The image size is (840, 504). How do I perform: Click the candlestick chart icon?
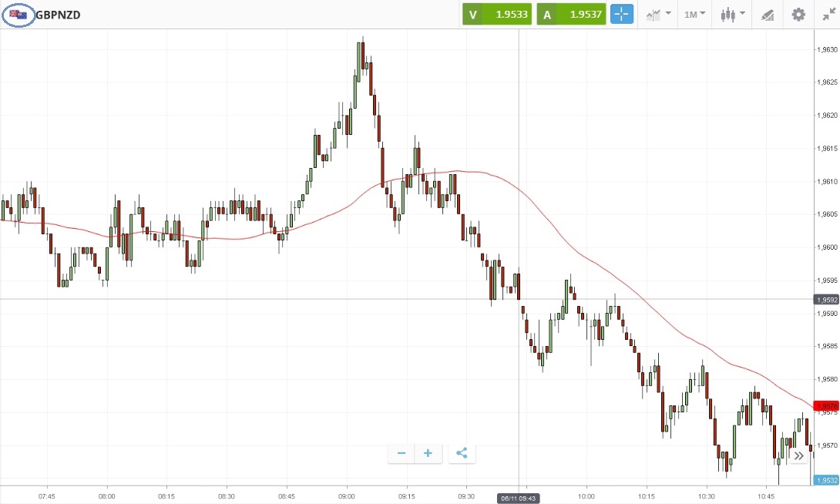click(x=727, y=15)
